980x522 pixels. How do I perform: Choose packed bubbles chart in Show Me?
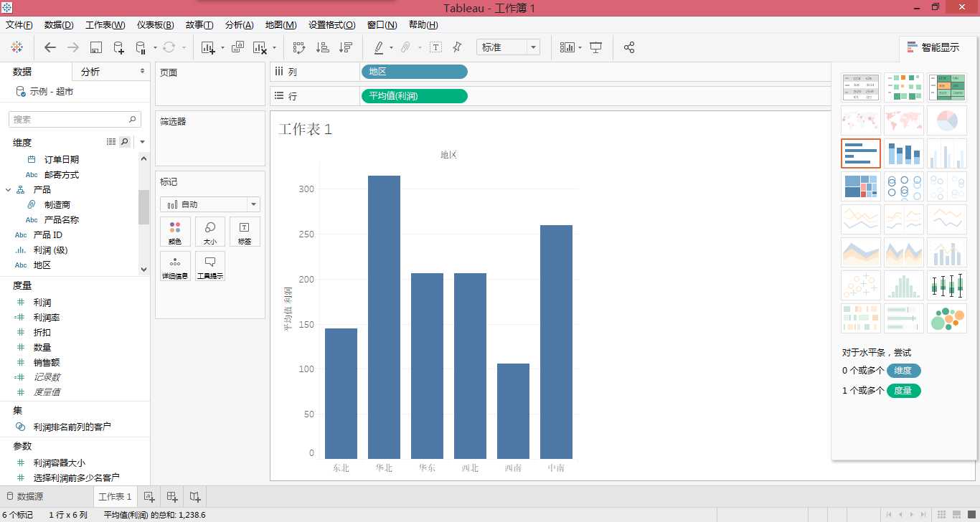pyautogui.click(x=947, y=318)
